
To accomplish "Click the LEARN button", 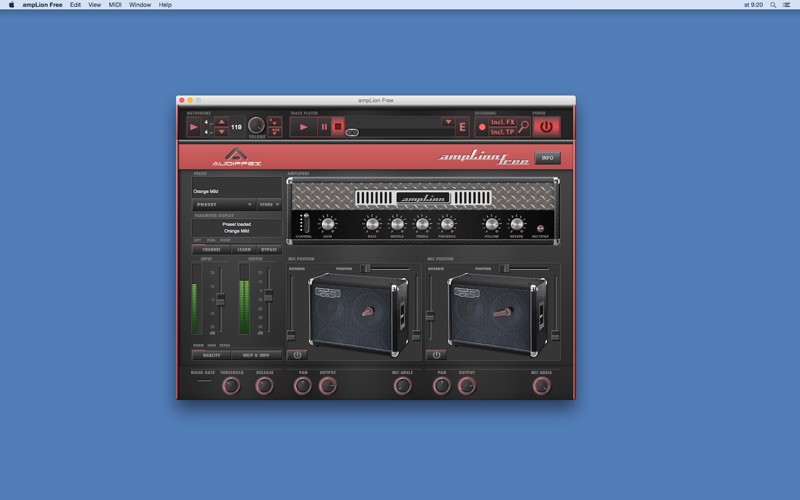I will point(244,249).
